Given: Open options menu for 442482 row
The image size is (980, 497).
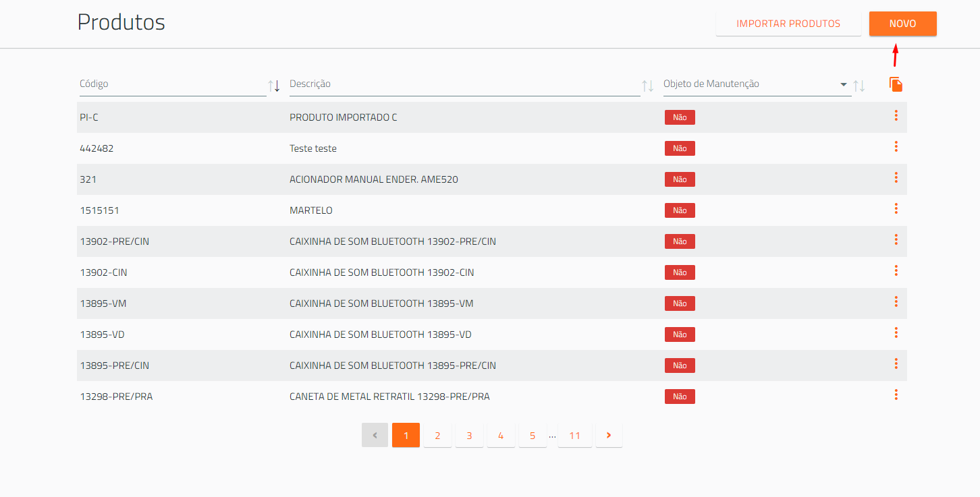Looking at the screenshot, I should point(896,147).
